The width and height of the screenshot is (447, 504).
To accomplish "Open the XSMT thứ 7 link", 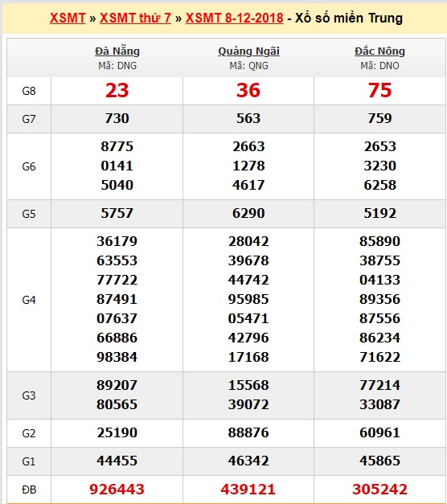I will 135,18.
